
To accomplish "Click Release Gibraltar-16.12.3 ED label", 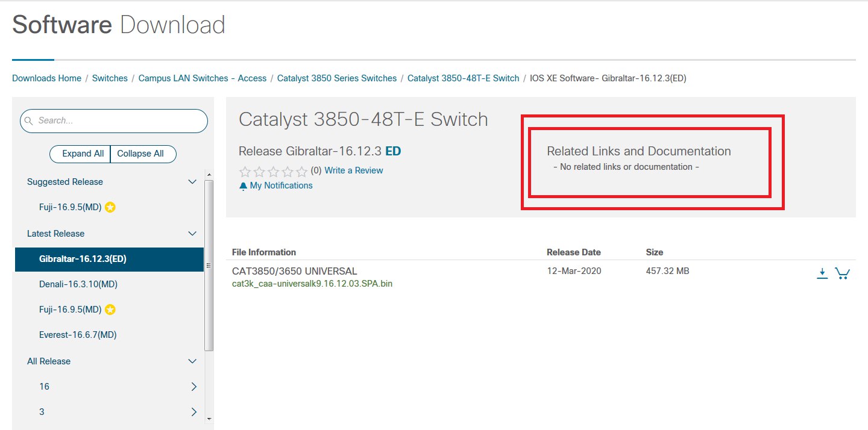I will (x=320, y=151).
